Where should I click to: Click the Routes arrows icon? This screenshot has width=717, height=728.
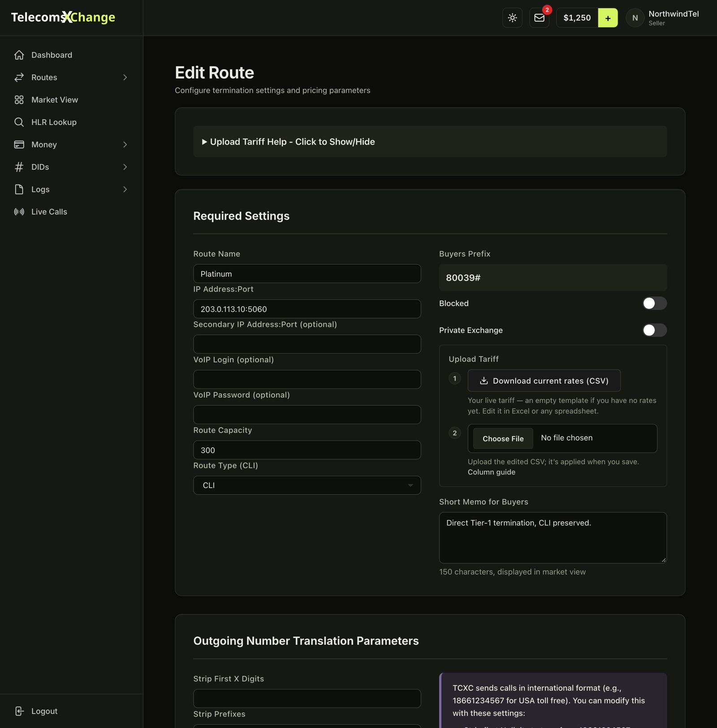[x=19, y=77]
